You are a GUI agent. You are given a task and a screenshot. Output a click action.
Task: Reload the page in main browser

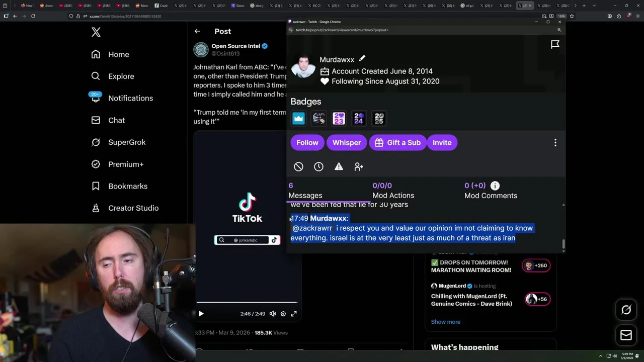pyautogui.click(x=33, y=16)
